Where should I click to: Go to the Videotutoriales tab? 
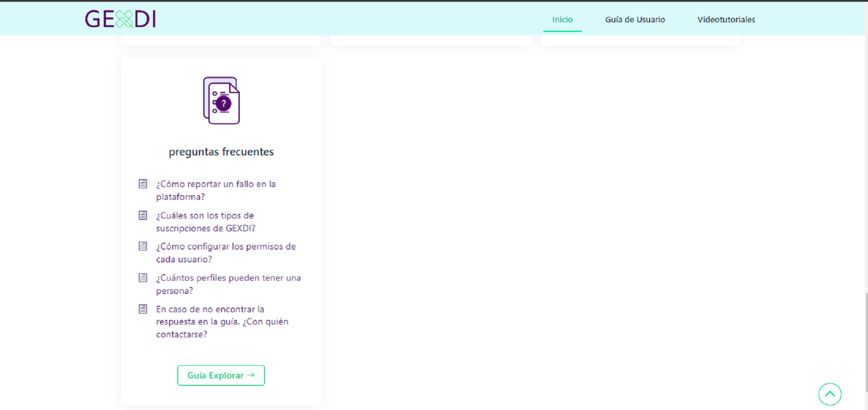pos(725,20)
